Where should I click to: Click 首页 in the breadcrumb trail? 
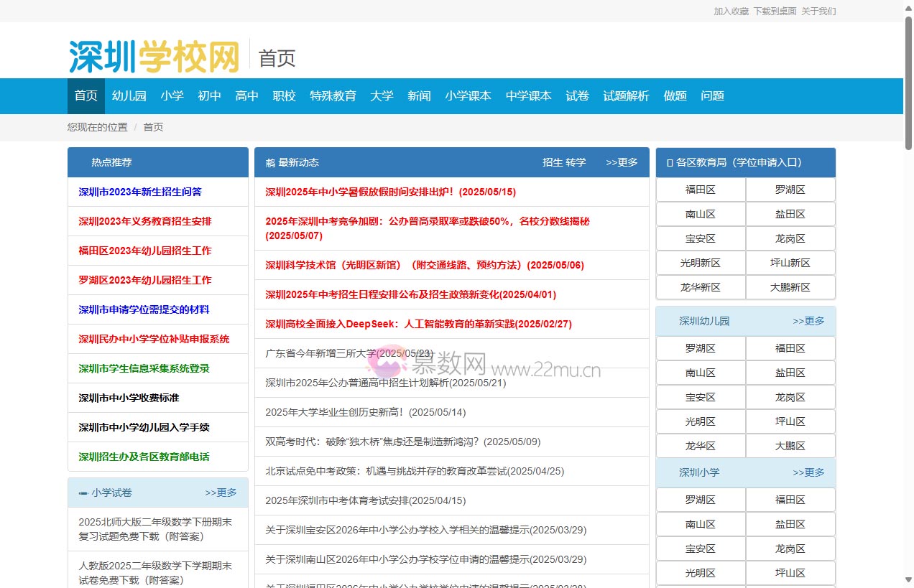click(152, 126)
